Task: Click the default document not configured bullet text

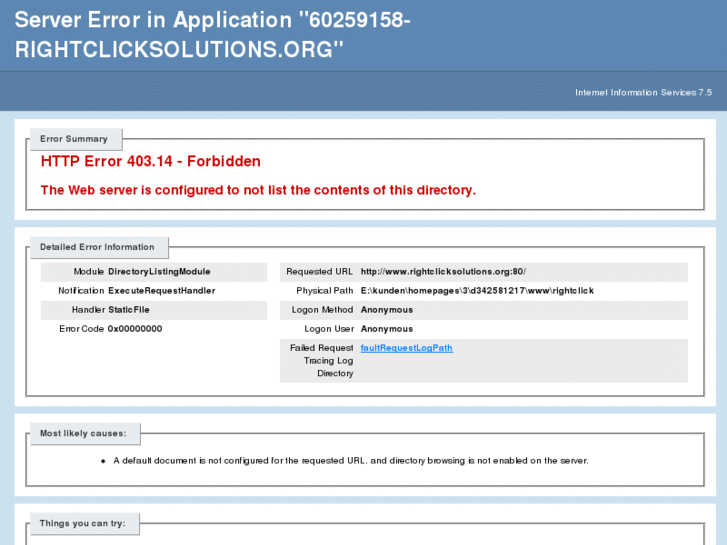Action: tap(351, 461)
